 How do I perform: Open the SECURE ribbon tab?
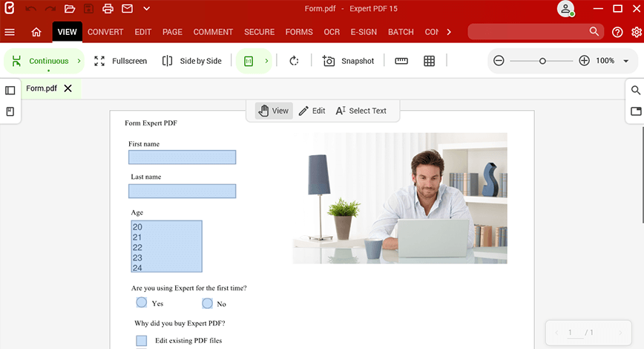(259, 32)
